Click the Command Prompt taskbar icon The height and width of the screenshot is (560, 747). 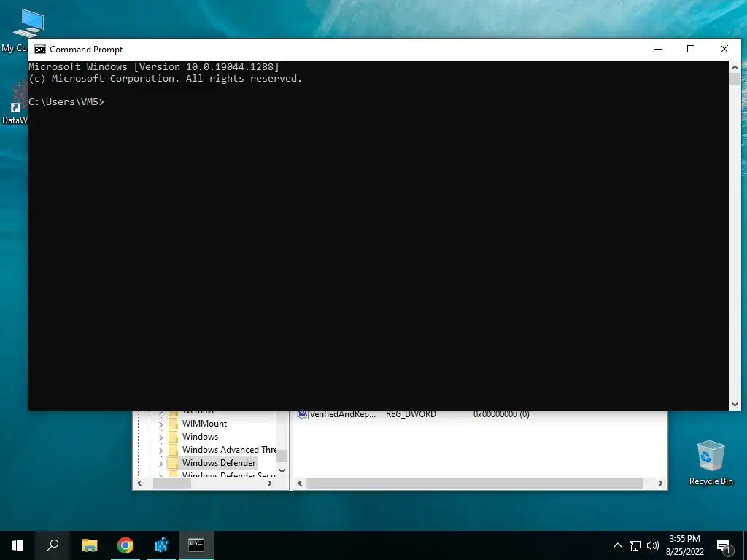click(x=196, y=545)
